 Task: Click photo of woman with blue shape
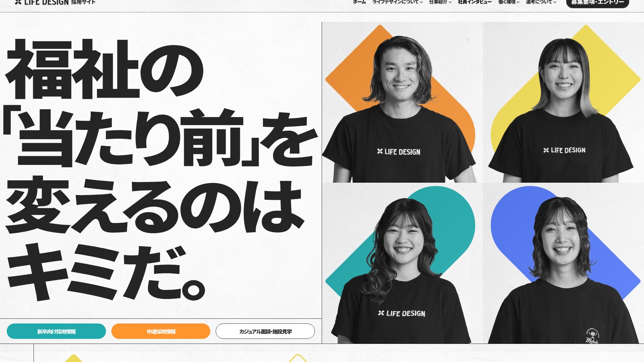click(x=563, y=263)
